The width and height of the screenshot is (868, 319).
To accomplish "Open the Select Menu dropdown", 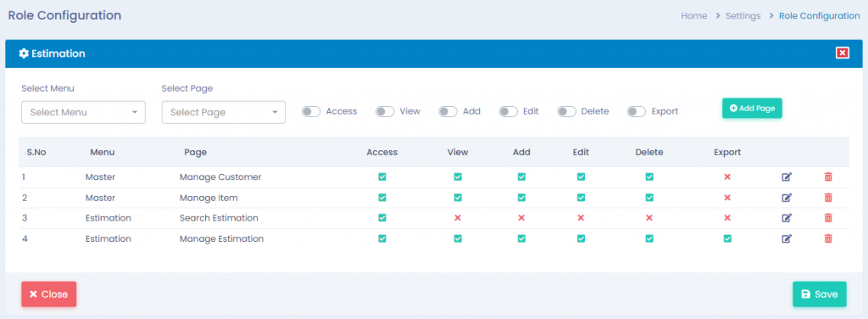I will (84, 113).
